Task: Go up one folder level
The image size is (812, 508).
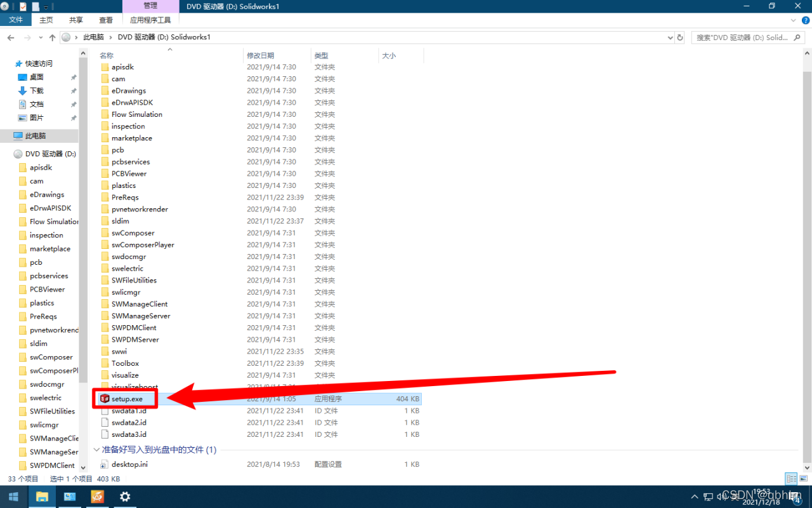Action: 52,37
